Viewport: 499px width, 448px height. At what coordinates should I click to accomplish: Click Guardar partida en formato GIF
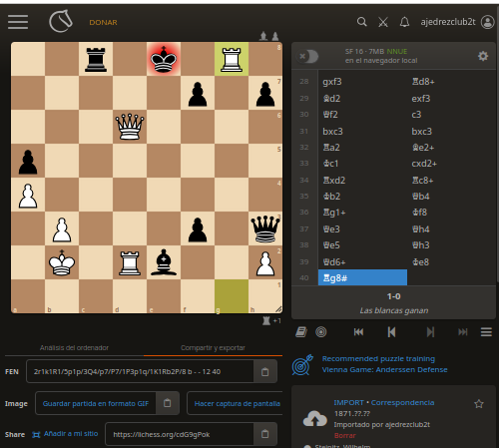96,403
